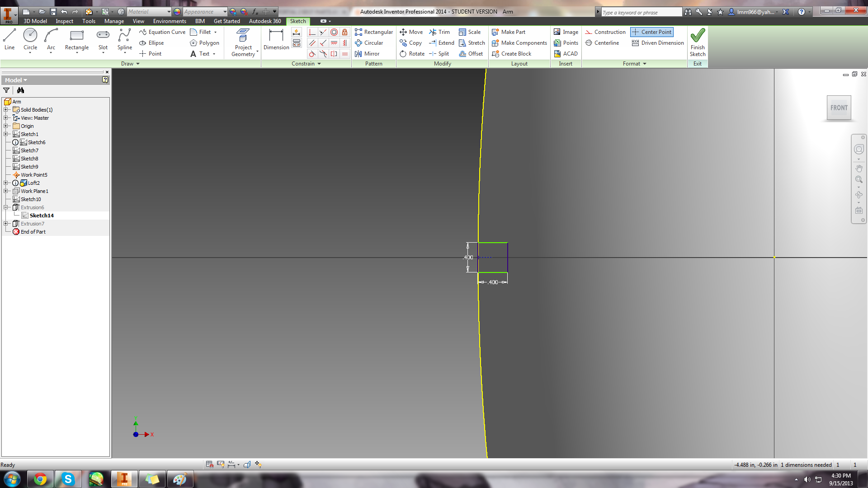Click the Find binoculars icon in browser
The width and height of the screenshot is (868, 488).
click(x=20, y=90)
